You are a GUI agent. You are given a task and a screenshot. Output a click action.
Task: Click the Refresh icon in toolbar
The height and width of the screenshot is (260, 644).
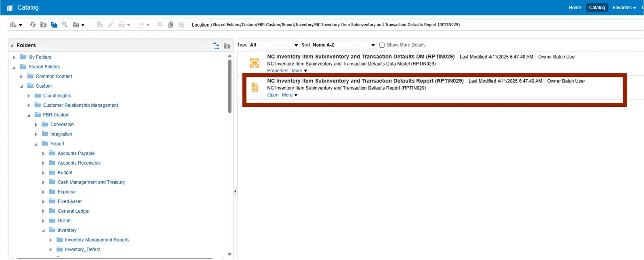(x=33, y=25)
